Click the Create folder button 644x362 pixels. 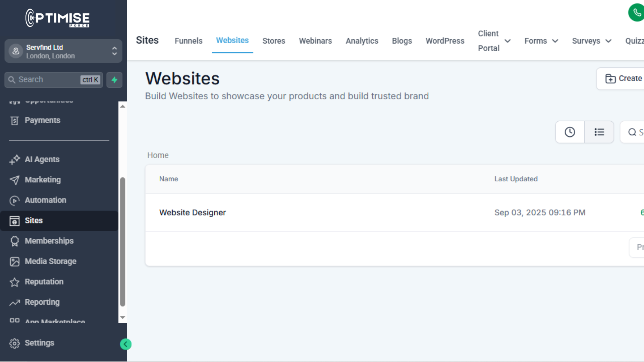click(623, 78)
